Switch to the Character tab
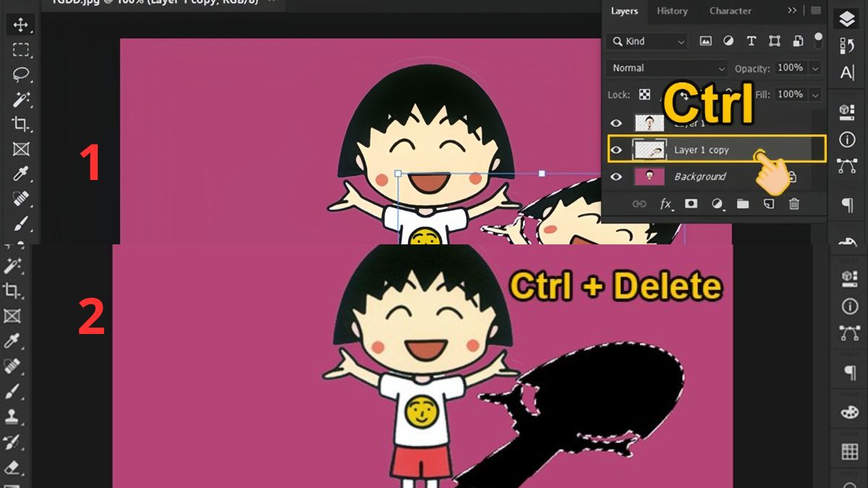 [730, 11]
